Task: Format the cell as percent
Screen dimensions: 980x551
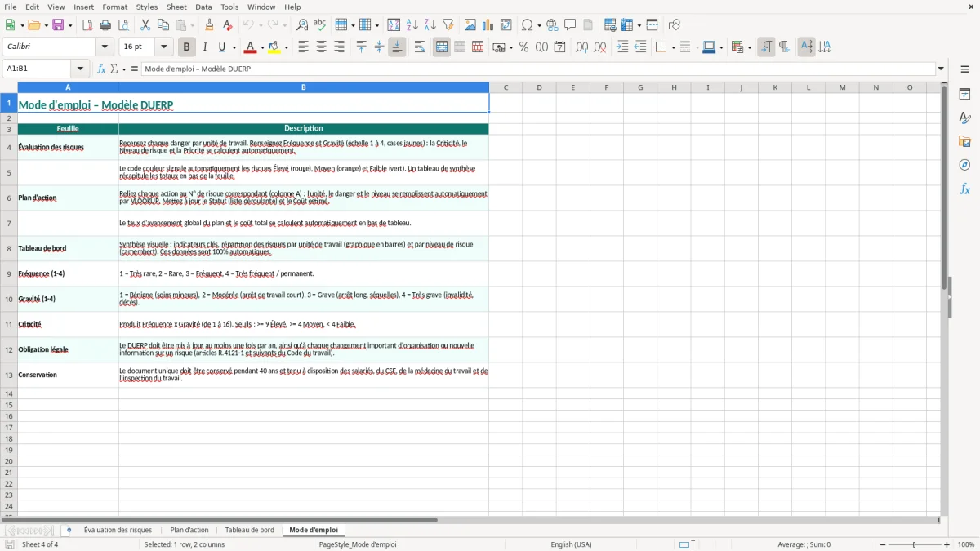Action: [x=524, y=47]
